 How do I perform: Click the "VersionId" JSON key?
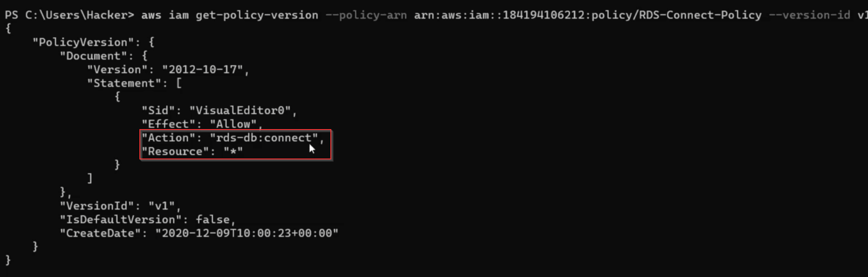[x=97, y=206]
